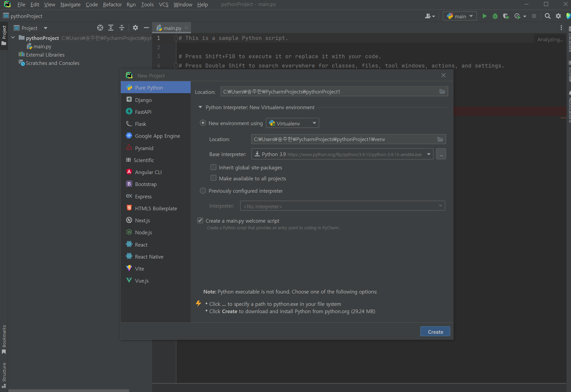The image size is (571, 392).
Task: Collapse all items in Project panel
Action: pos(122,28)
